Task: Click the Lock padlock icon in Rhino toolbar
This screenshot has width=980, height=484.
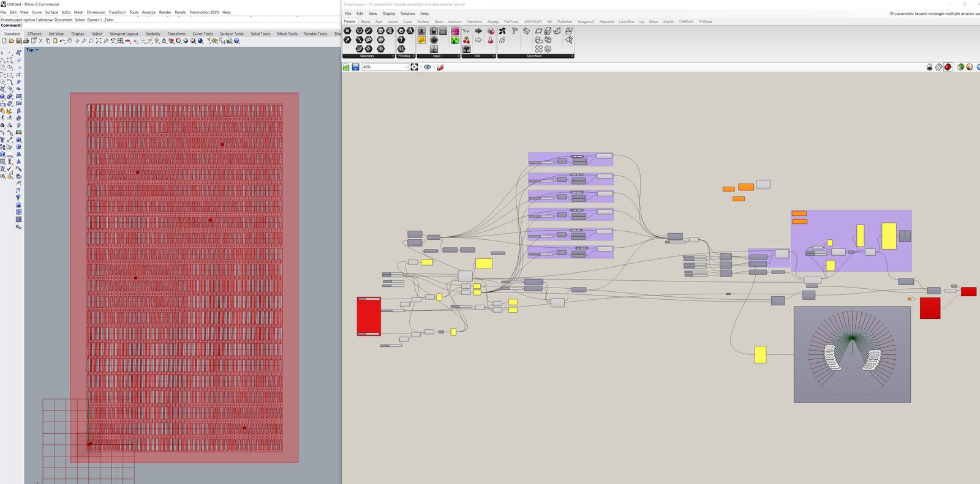Action: (x=164, y=41)
